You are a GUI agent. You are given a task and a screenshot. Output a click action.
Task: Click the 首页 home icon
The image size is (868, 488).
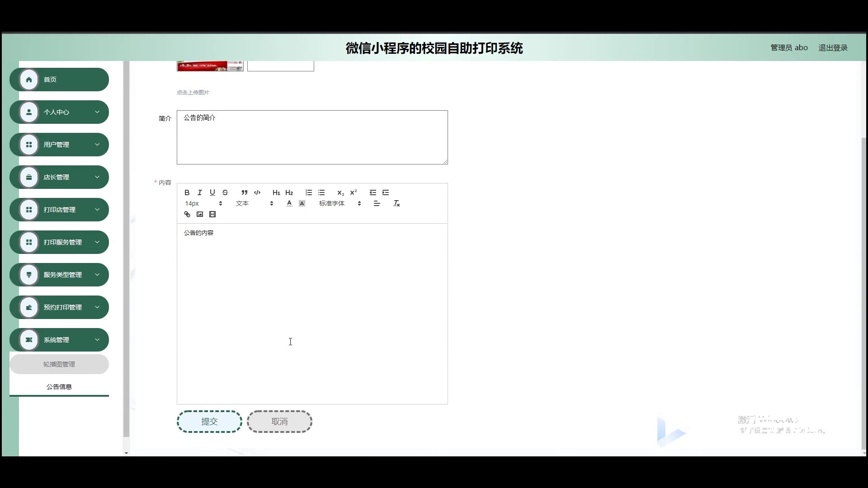tap(29, 80)
